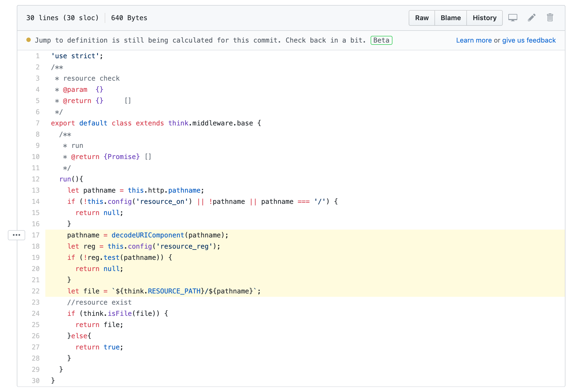Select line number 12
Image resolution: width=580 pixels, height=392 pixels.
[36, 179]
